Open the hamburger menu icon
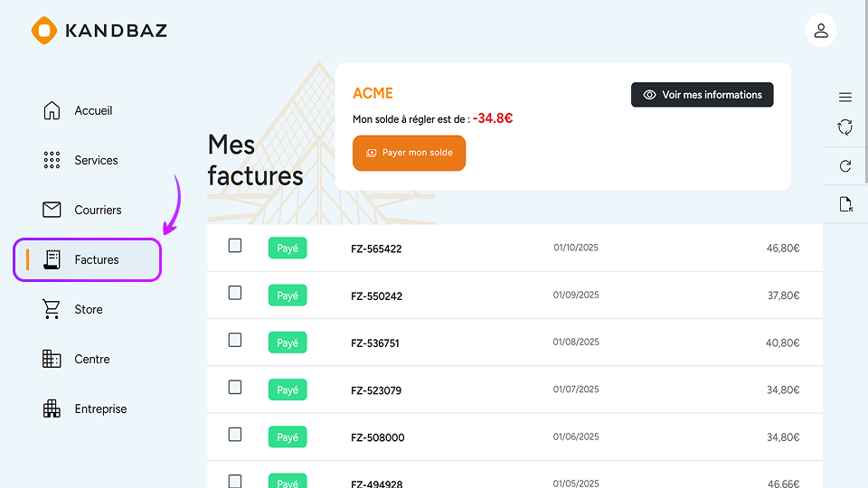The height and width of the screenshot is (488, 868). (845, 98)
